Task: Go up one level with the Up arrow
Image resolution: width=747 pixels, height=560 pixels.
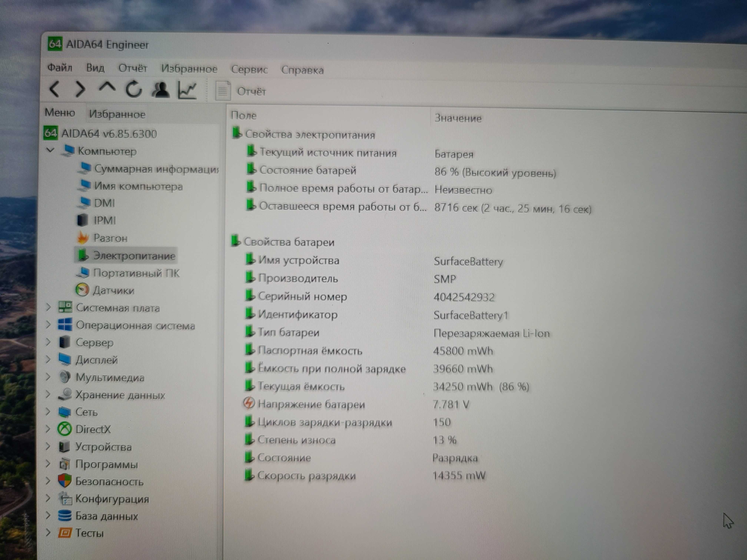Action: tap(107, 88)
